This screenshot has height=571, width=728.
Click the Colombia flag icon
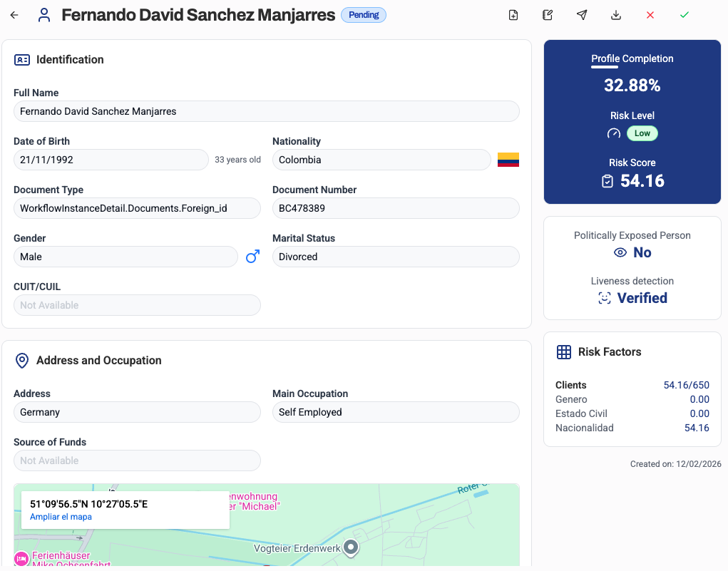click(x=508, y=160)
